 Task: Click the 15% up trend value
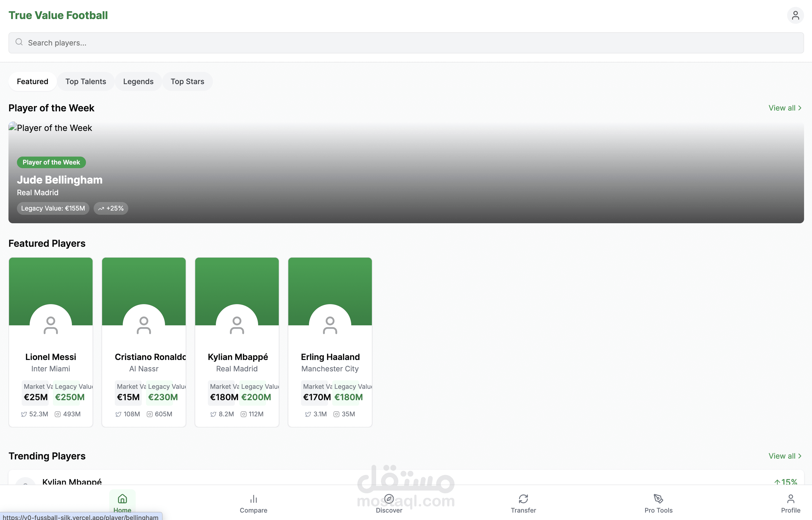(786, 482)
